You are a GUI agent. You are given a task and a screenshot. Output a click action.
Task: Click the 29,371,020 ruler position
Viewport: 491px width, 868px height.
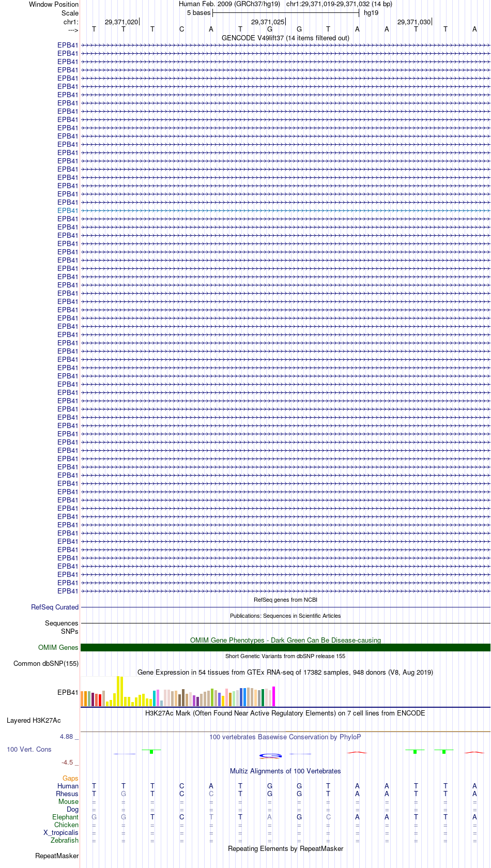click(x=121, y=22)
